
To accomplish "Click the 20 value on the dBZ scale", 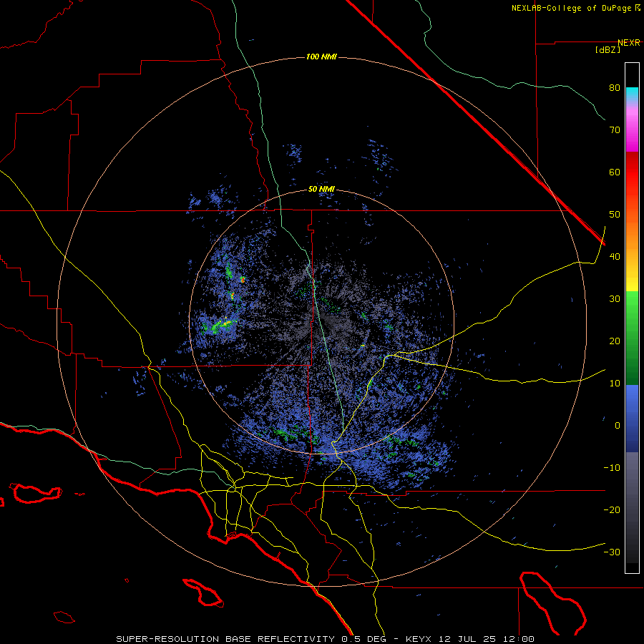I will 615,341.
